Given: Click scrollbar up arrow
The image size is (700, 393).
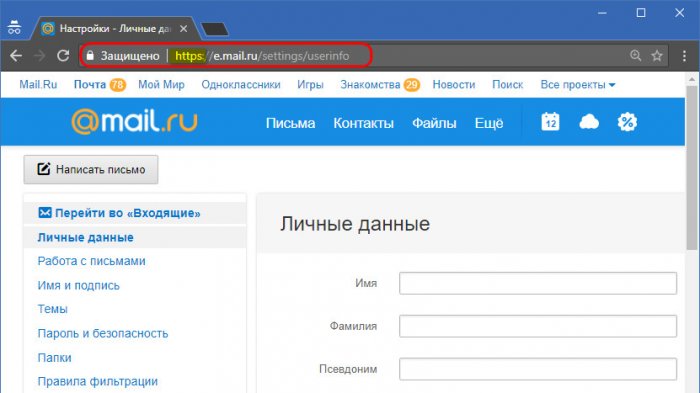Looking at the screenshot, I should coord(692,79).
